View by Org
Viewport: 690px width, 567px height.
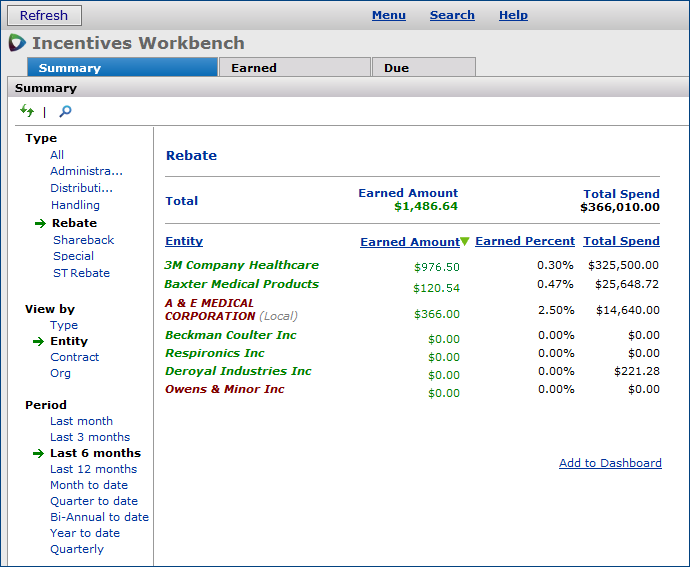pos(61,373)
